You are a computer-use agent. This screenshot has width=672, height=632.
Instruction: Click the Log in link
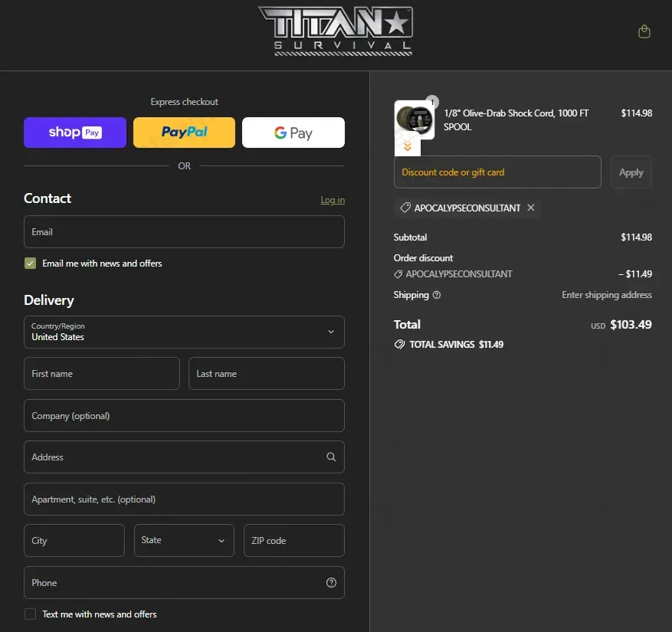(x=333, y=200)
